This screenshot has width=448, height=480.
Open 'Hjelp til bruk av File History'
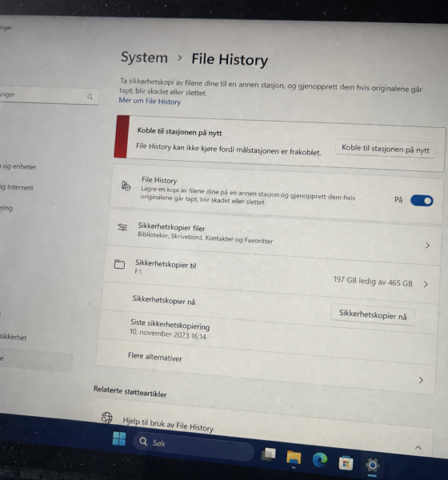168,424
